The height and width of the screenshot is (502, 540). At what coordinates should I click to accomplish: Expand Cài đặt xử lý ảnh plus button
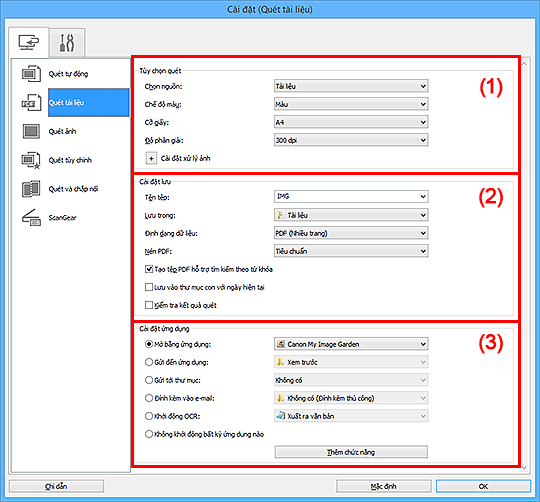click(x=151, y=158)
